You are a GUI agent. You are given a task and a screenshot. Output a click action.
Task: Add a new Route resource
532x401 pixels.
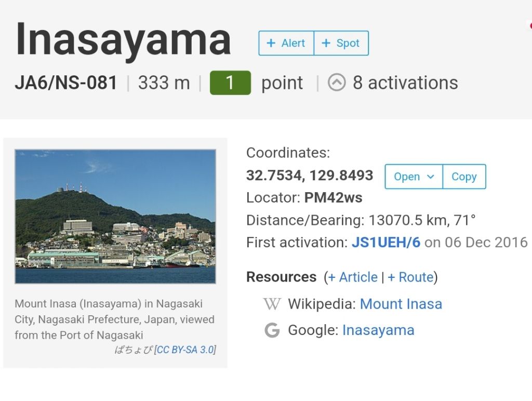coord(410,277)
